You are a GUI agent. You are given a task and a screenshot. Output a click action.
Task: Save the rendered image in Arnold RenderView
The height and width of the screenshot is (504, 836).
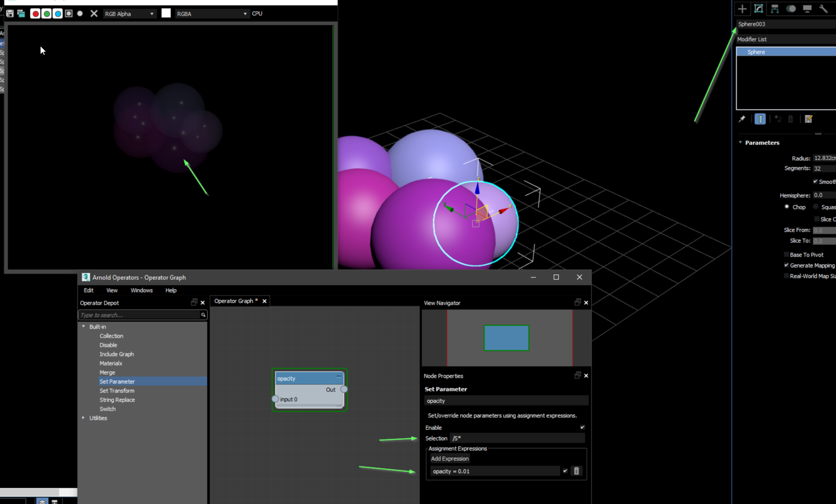(x=9, y=14)
